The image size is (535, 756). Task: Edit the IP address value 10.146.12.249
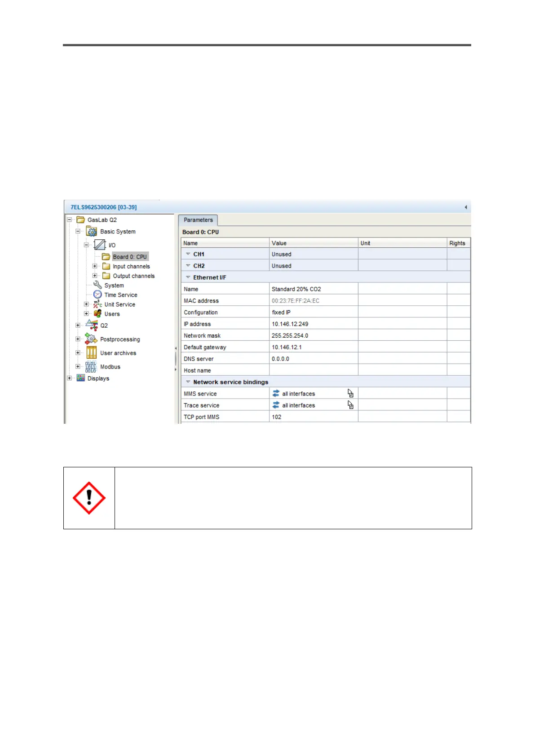pos(314,324)
